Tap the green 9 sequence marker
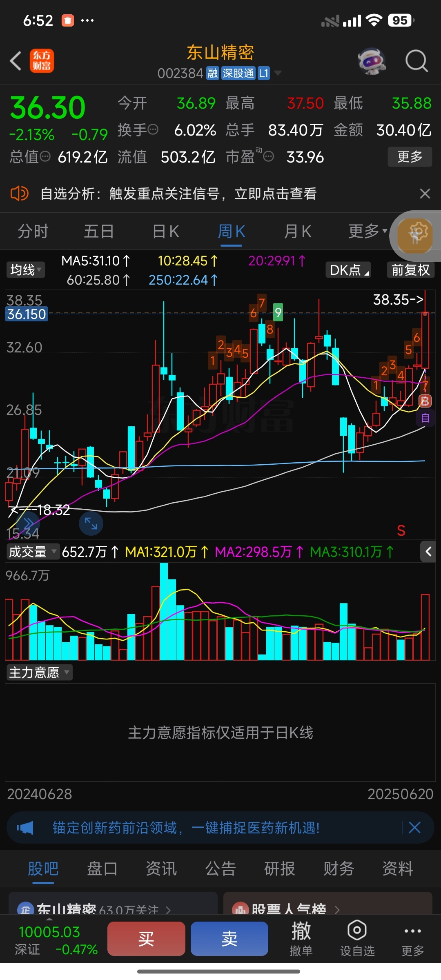The image size is (441, 980). pos(278,312)
